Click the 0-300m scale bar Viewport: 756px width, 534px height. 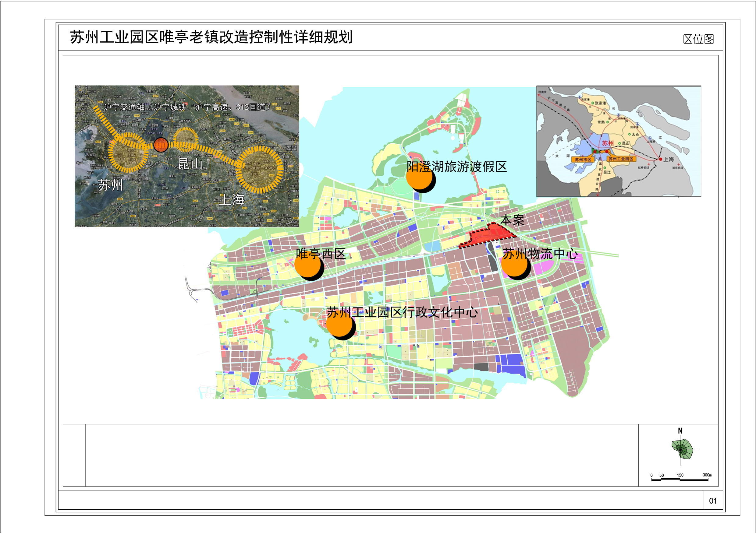pos(680,480)
